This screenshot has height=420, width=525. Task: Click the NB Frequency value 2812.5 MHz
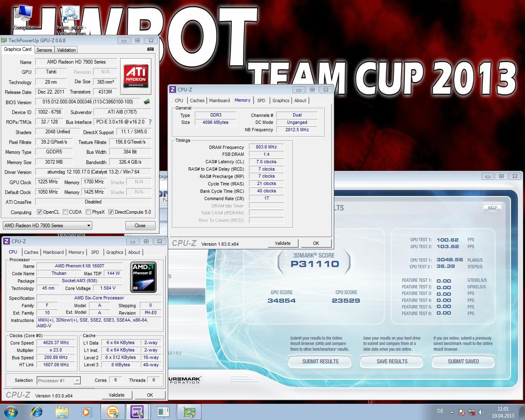297,130
